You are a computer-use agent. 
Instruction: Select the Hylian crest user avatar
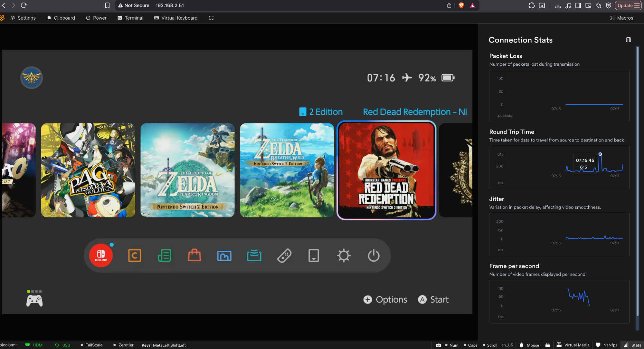coord(32,78)
